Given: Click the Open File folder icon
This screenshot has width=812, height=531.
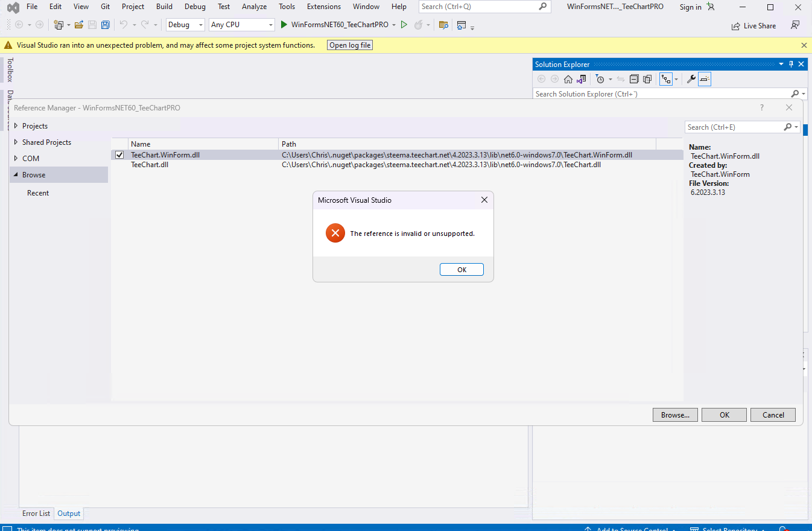Looking at the screenshot, I should (x=79, y=25).
